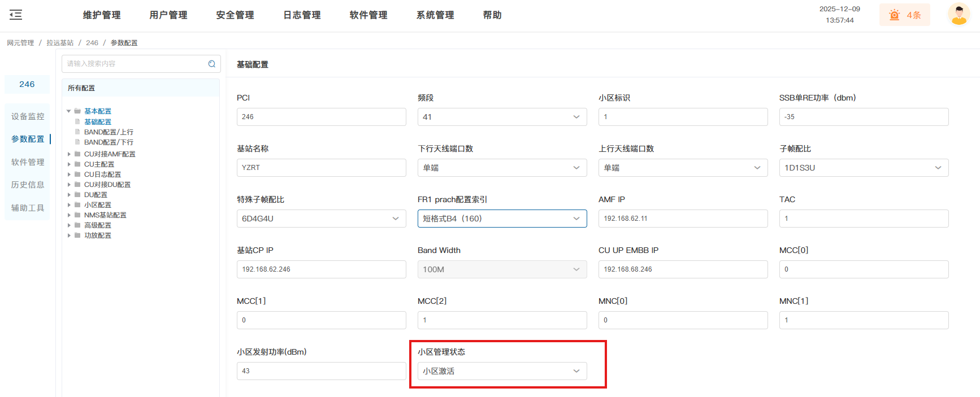
Task: Click the search magnifier icon
Action: point(212,64)
